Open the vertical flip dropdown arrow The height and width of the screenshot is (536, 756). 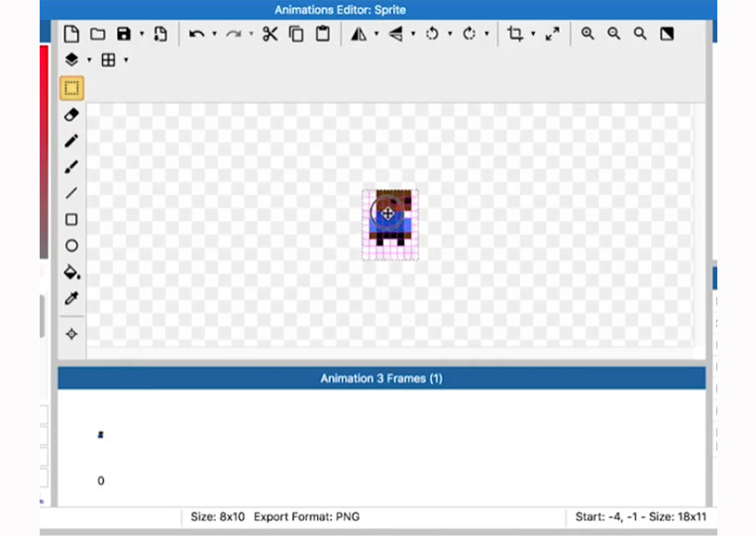(x=413, y=34)
